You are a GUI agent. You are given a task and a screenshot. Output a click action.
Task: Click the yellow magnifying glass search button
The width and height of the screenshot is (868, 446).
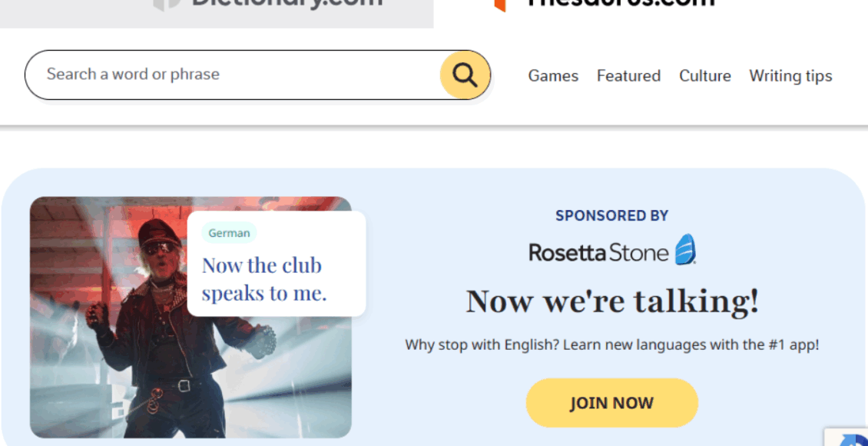(x=465, y=75)
